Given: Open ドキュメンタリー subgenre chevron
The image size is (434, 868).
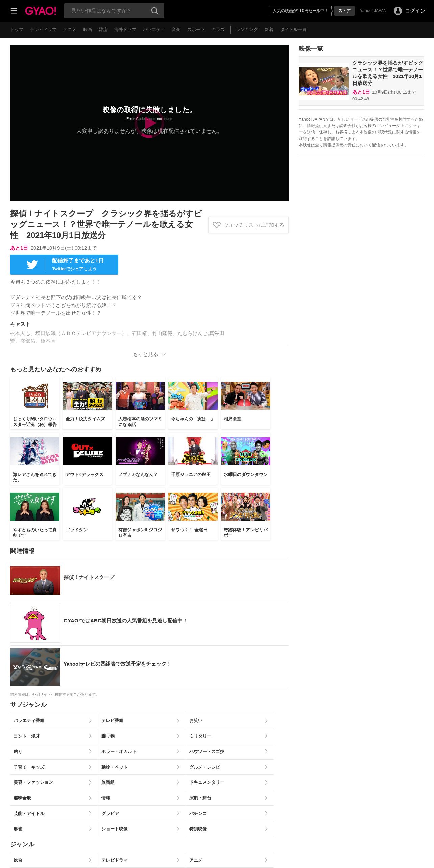Looking at the screenshot, I should coord(266,782).
